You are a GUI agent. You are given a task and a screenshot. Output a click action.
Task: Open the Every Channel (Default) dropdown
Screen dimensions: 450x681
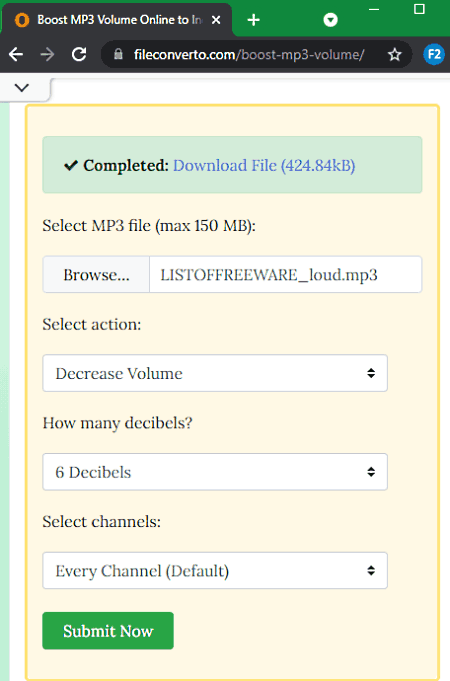click(215, 570)
